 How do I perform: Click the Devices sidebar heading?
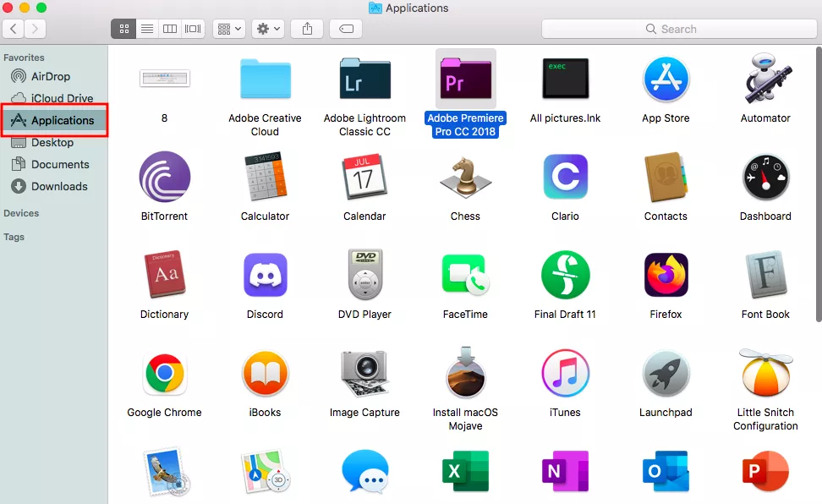tap(21, 213)
